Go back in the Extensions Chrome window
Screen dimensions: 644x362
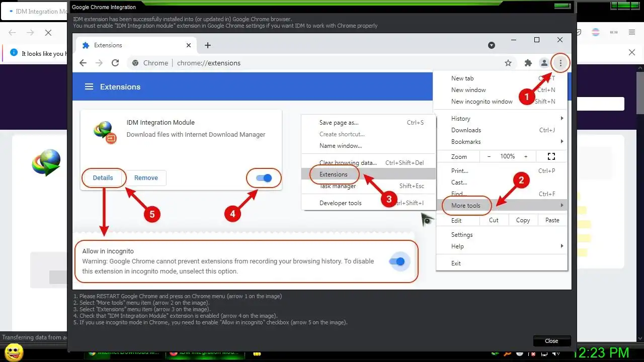(83, 63)
